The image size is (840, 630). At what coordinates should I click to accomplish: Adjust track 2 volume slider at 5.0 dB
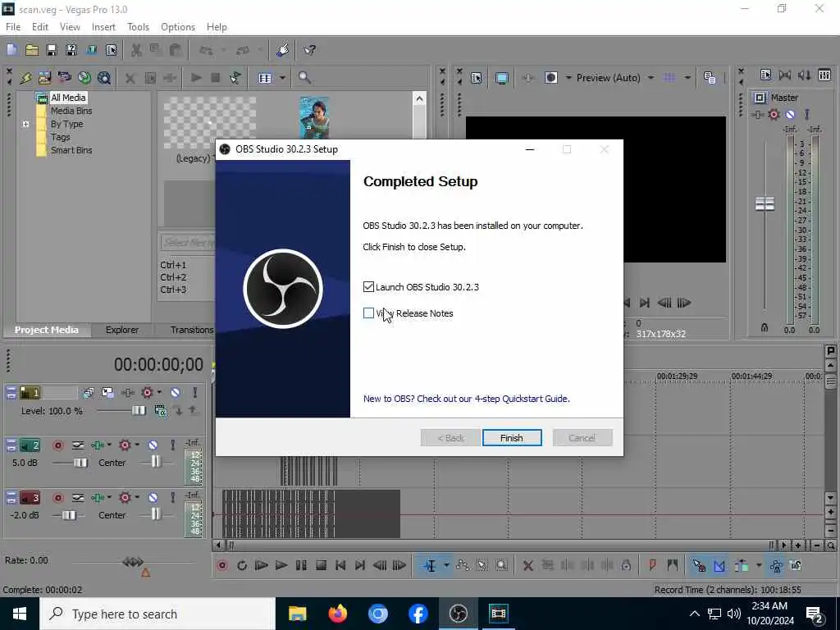(x=80, y=463)
